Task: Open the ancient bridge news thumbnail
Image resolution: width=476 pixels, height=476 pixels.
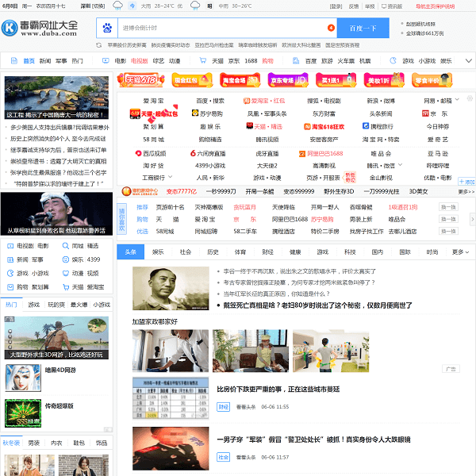Action: point(56,98)
